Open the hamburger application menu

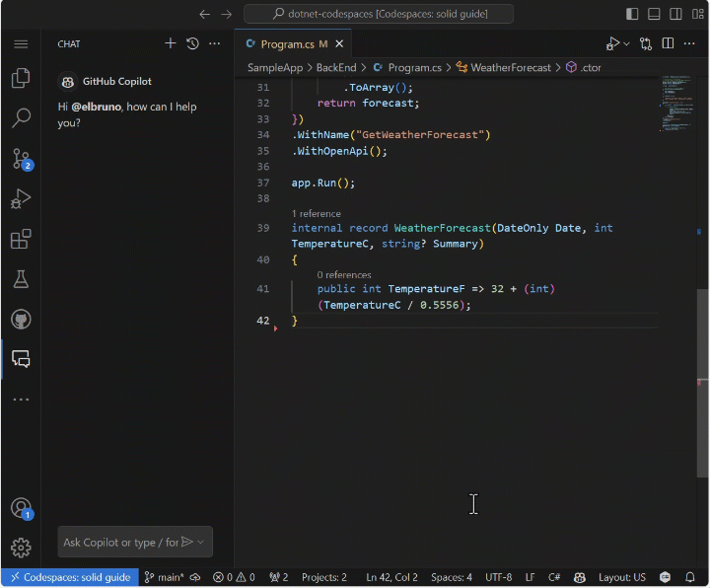[x=21, y=44]
